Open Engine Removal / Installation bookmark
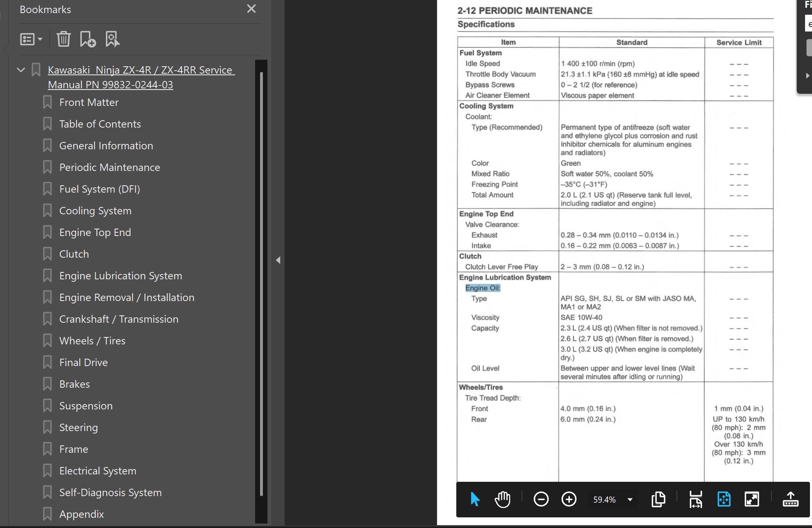812x528 pixels. 127,297
